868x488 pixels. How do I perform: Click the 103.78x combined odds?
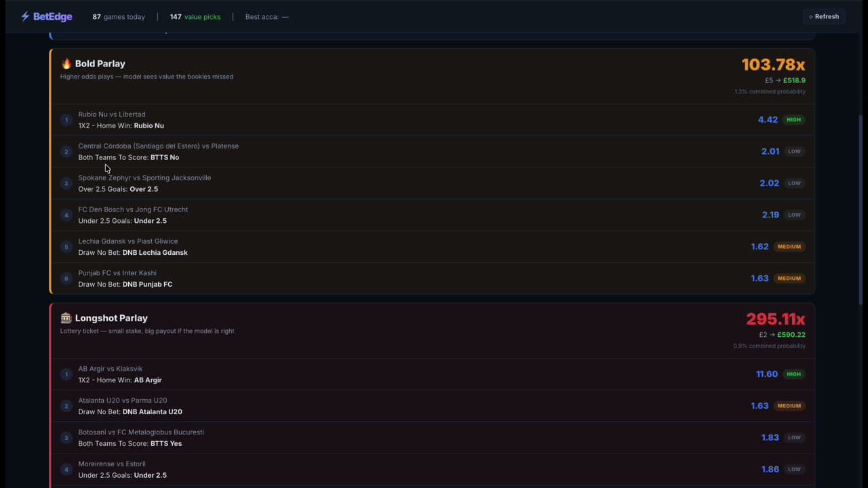(x=773, y=64)
